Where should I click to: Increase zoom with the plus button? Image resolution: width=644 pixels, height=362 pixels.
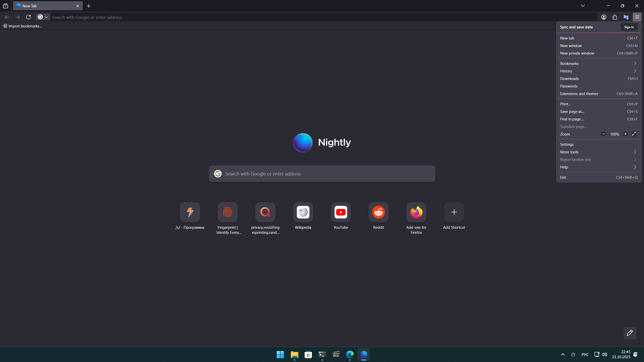pos(626,134)
